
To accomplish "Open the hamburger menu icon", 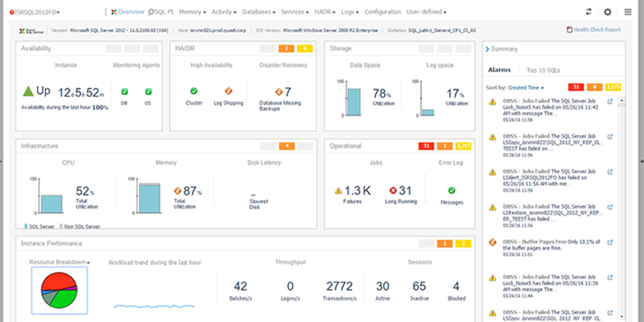I will click(628, 12).
